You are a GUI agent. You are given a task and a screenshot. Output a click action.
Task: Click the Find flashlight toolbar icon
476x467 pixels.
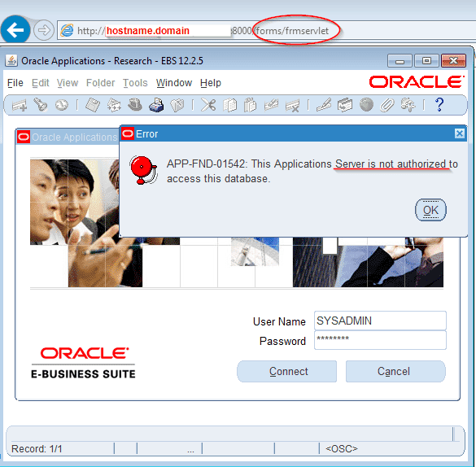(x=40, y=105)
